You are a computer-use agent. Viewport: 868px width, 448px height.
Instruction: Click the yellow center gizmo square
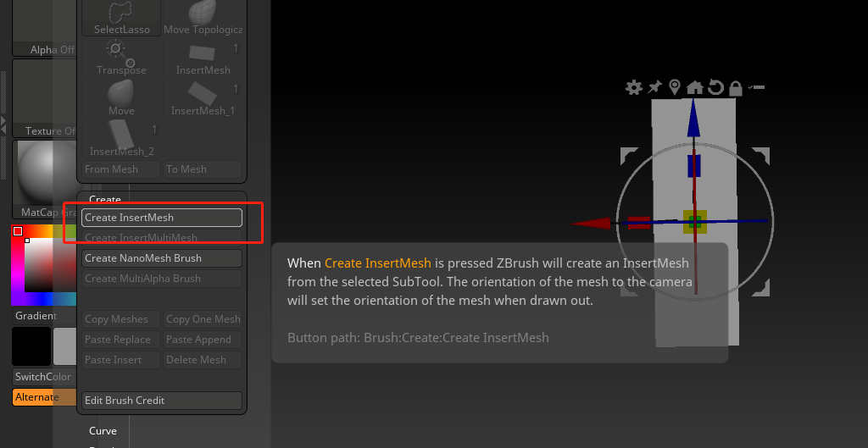click(x=695, y=222)
